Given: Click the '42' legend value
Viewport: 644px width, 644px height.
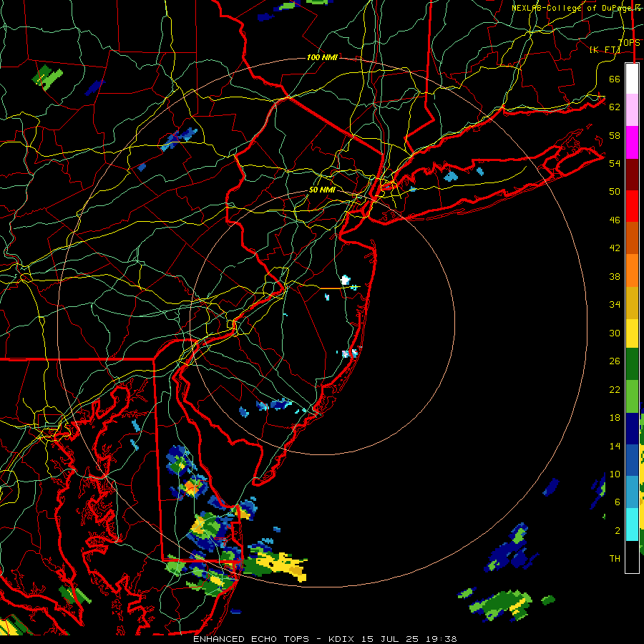Looking at the screenshot, I should pyautogui.click(x=615, y=248).
